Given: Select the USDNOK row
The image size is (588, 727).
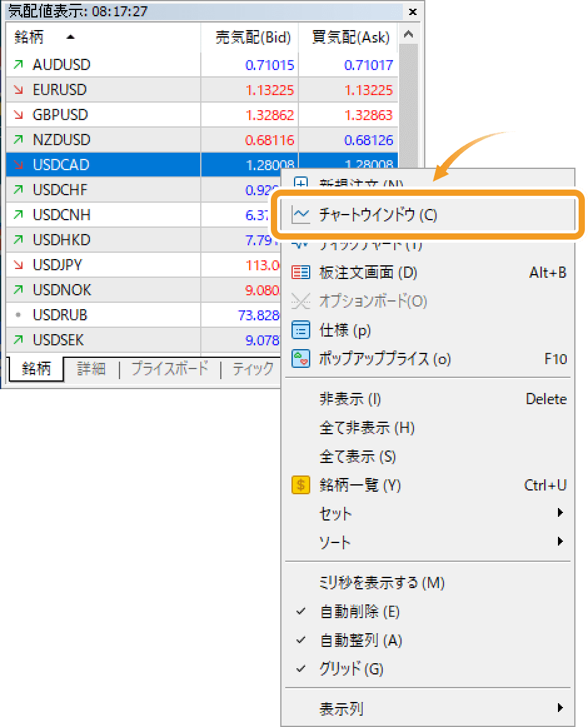Looking at the screenshot, I should tap(143, 290).
